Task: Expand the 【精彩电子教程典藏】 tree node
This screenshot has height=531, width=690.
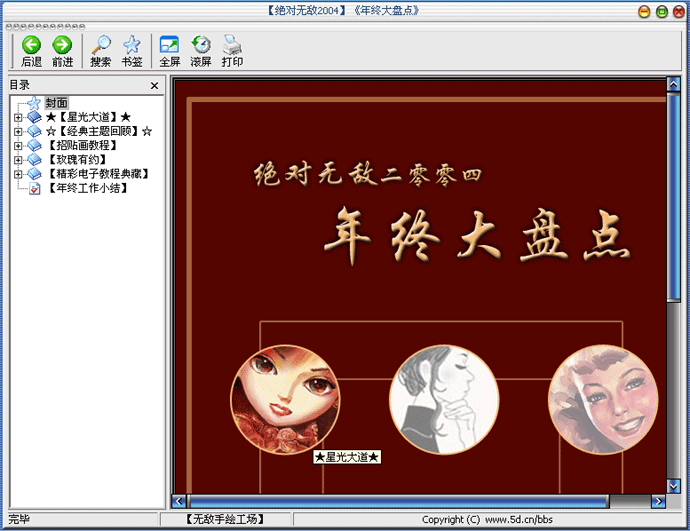Action: click(18, 174)
